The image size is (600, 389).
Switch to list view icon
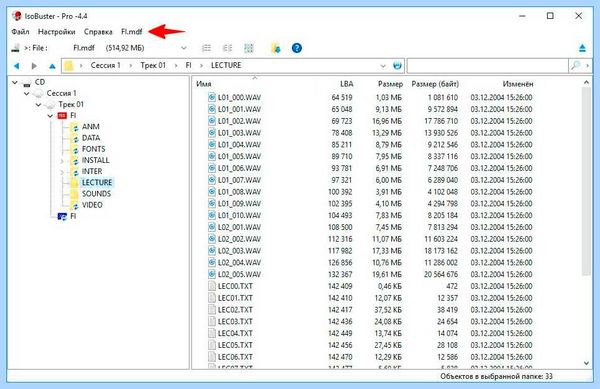tap(206, 48)
